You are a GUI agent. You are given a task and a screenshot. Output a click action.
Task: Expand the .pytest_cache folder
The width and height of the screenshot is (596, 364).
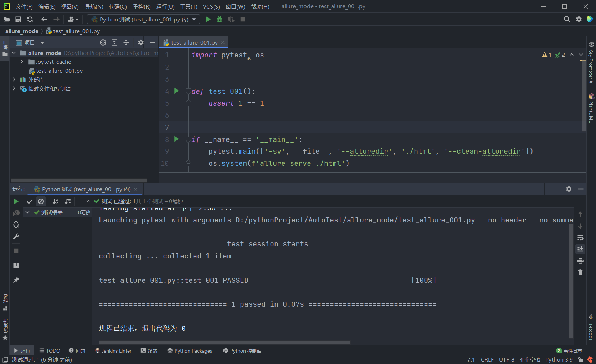(21, 61)
